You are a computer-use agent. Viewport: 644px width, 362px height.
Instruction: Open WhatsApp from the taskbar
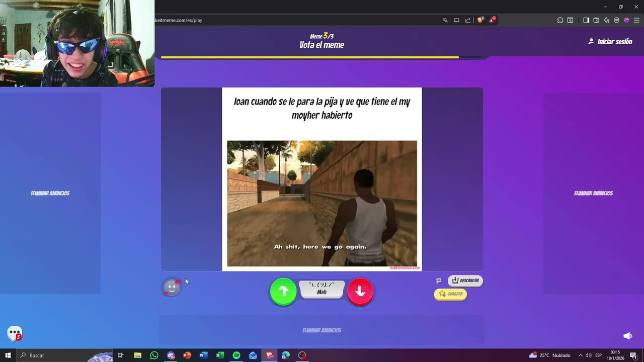pos(154,355)
